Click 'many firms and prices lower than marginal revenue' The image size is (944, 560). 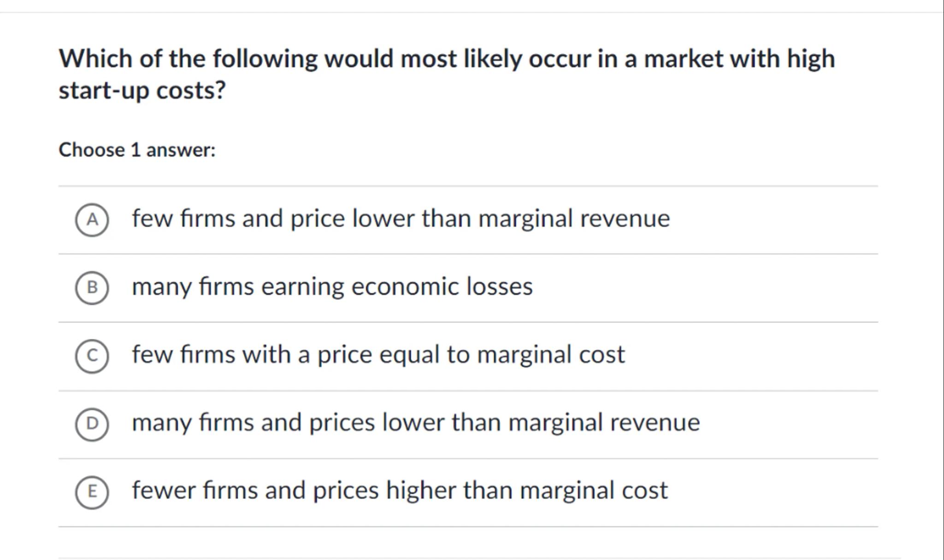[x=415, y=423]
